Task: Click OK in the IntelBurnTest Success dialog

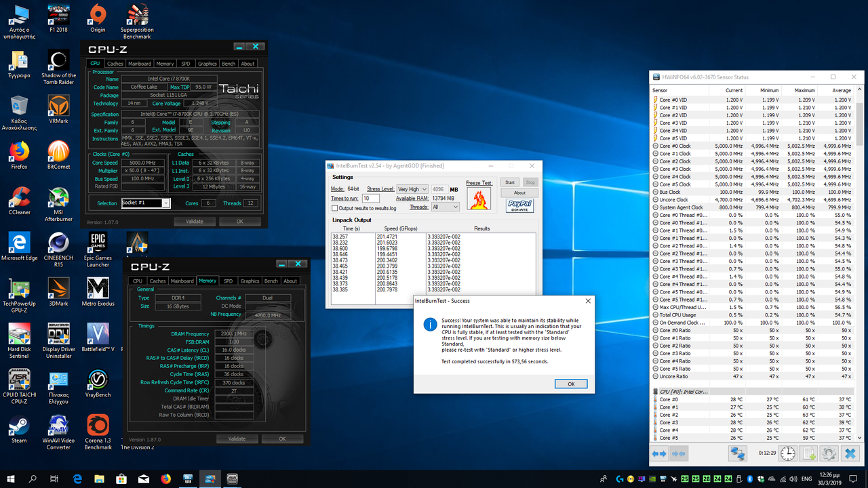Action: point(571,384)
